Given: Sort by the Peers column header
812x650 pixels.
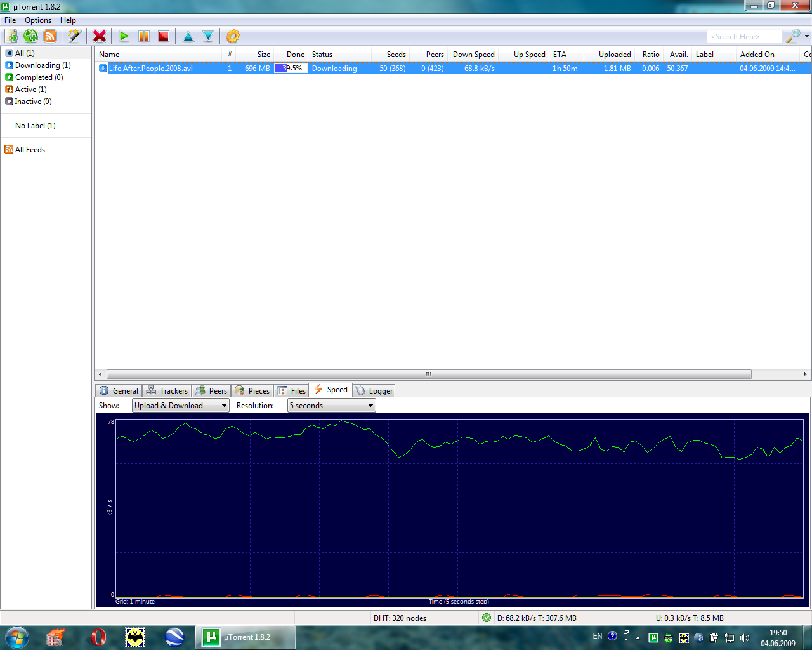Looking at the screenshot, I should coord(428,55).
